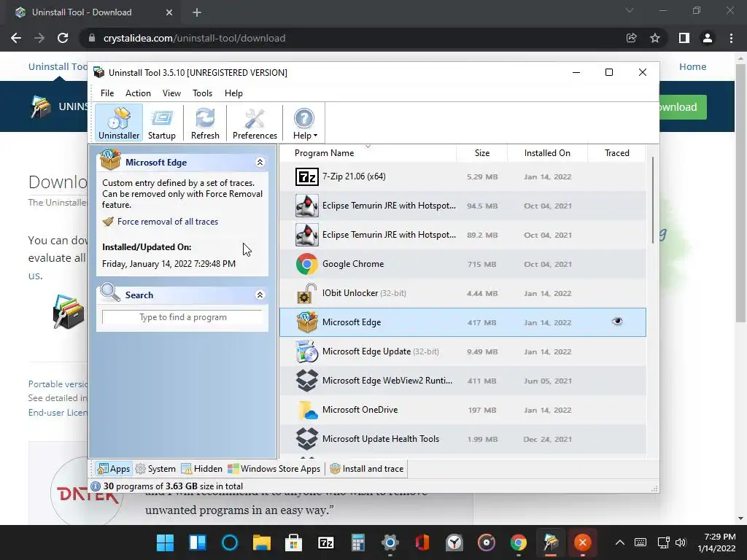Viewport: 747px width, 560px height.
Task: Open Chrome three-dot menu
Action: tap(731, 38)
